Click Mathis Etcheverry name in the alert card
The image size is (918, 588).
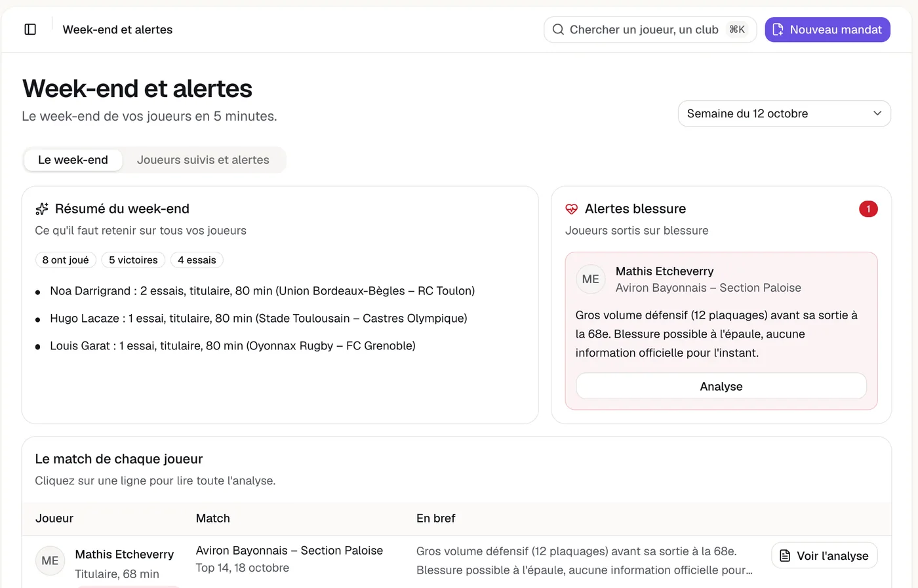(x=664, y=271)
